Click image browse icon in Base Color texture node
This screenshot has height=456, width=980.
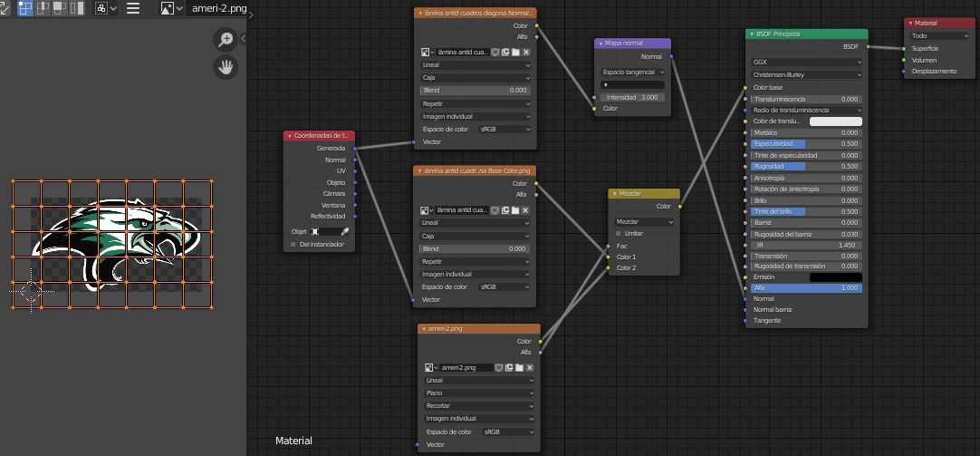(x=428, y=210)
